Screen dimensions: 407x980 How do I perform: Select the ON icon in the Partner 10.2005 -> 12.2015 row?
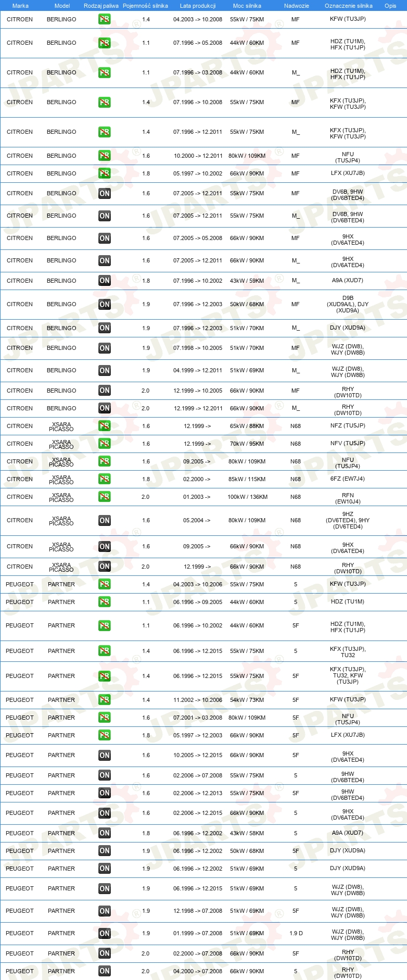click(x=105, y=756)
